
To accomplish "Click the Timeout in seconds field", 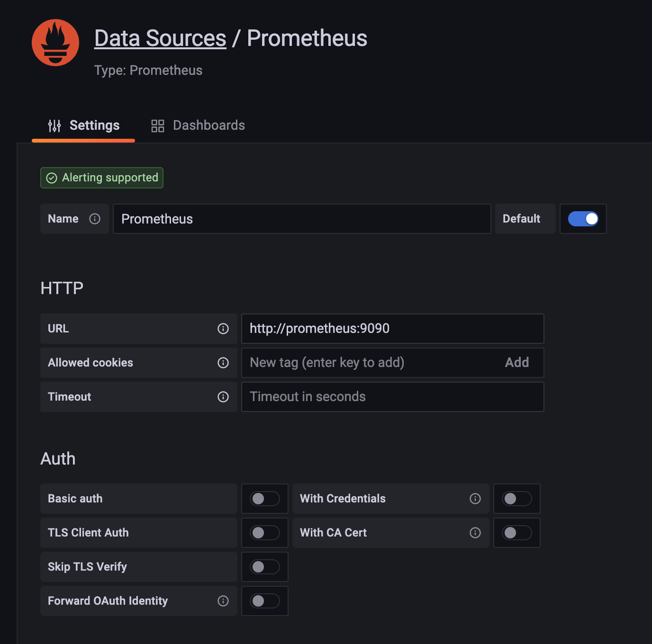I will click(x=392, y=397).
